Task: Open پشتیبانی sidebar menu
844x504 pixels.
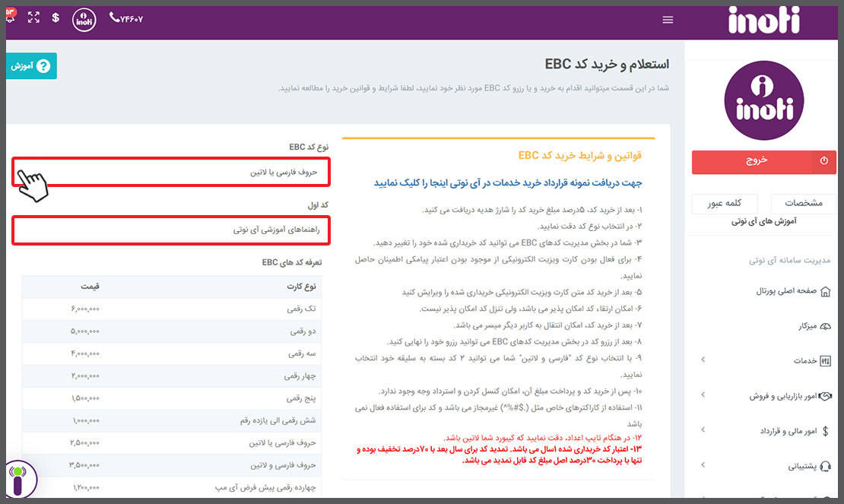Action: click(802, 466)
